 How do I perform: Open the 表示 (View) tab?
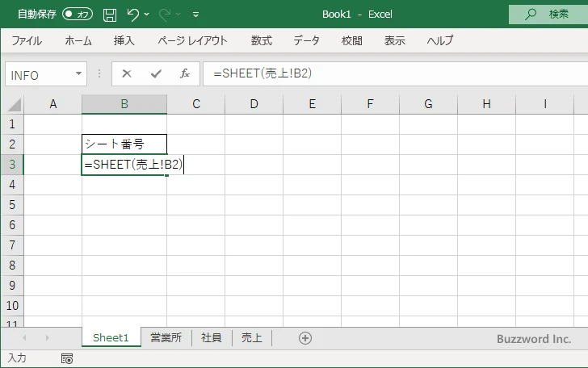tap(394, 40)
